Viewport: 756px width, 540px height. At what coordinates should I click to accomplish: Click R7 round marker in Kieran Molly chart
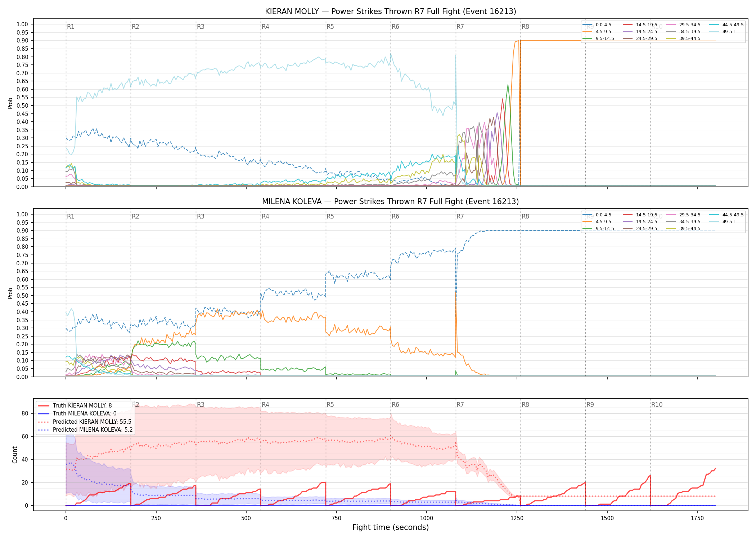click(460, 27)
